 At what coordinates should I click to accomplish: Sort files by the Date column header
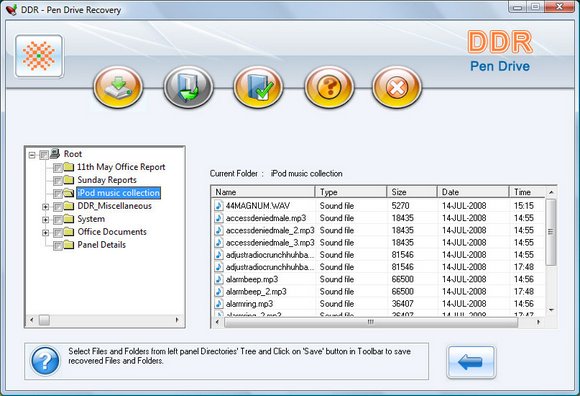(x=473, y=192)
